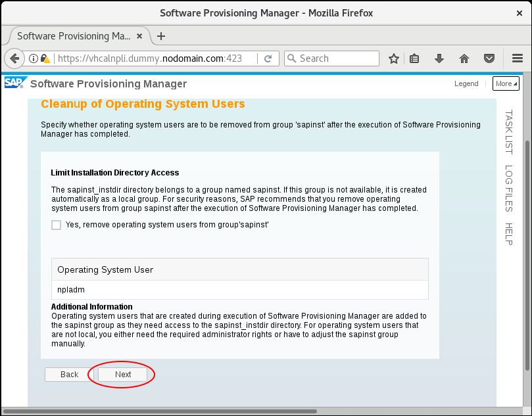Open site information icon in address bar

(34, 58)
